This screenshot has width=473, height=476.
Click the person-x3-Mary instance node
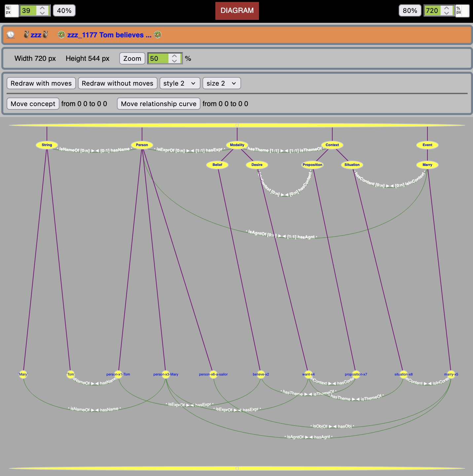(166, 374)
